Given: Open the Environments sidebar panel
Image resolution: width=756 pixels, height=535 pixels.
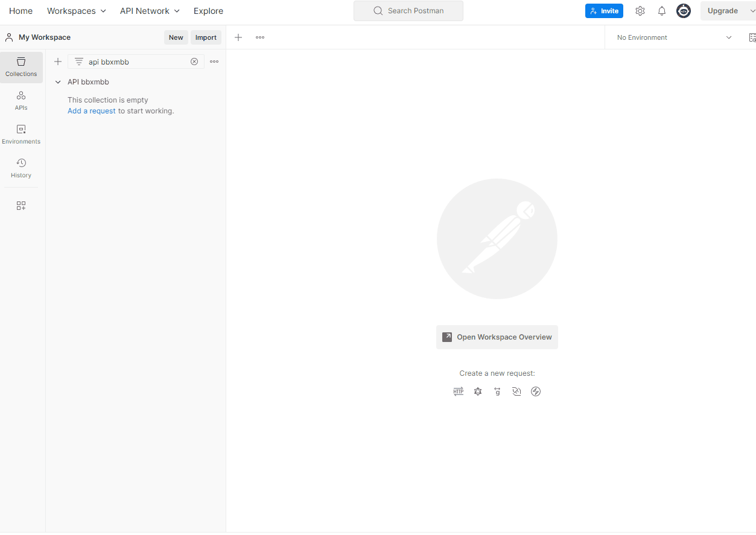Looking at the screenshot, I should coord(21,135).
